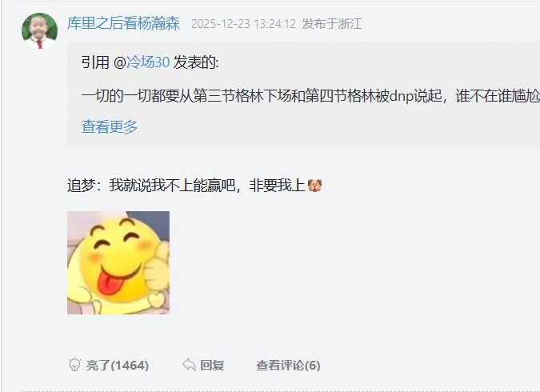The image size is (540, 392).
Task: Click the reply arrow icon
Action: pos(189,365)
